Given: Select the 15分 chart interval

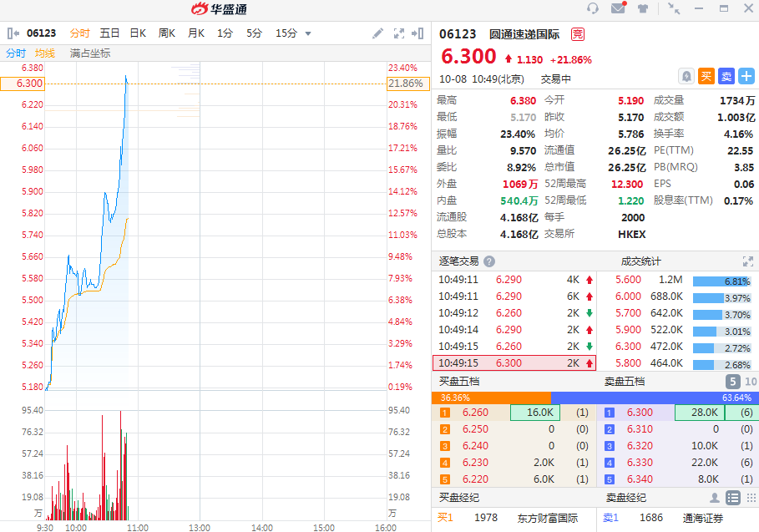Looking at the screenshot, I should click(x=286, y=33).
